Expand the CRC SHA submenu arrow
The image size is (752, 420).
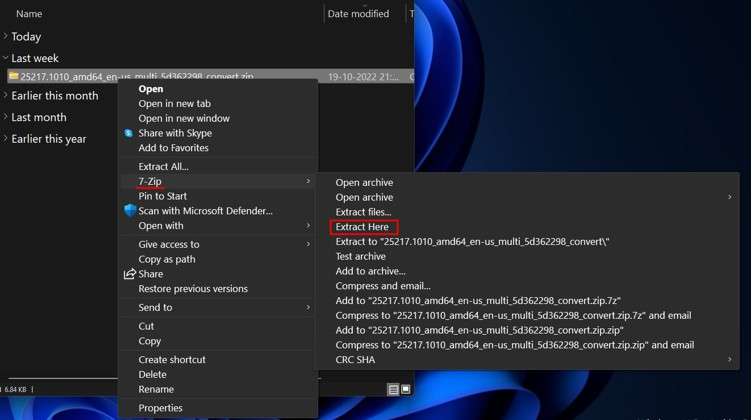coord(729,359)
